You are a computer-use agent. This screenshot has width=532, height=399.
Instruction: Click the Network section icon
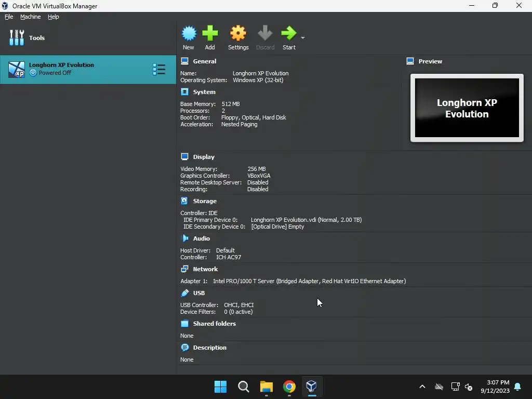tap(184, 269)
